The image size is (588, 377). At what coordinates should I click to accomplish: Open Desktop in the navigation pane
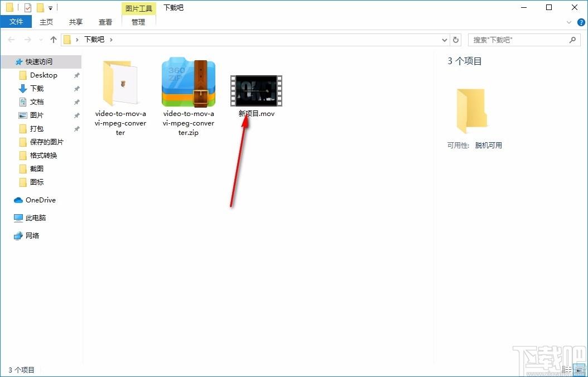(x=44, y=75)
